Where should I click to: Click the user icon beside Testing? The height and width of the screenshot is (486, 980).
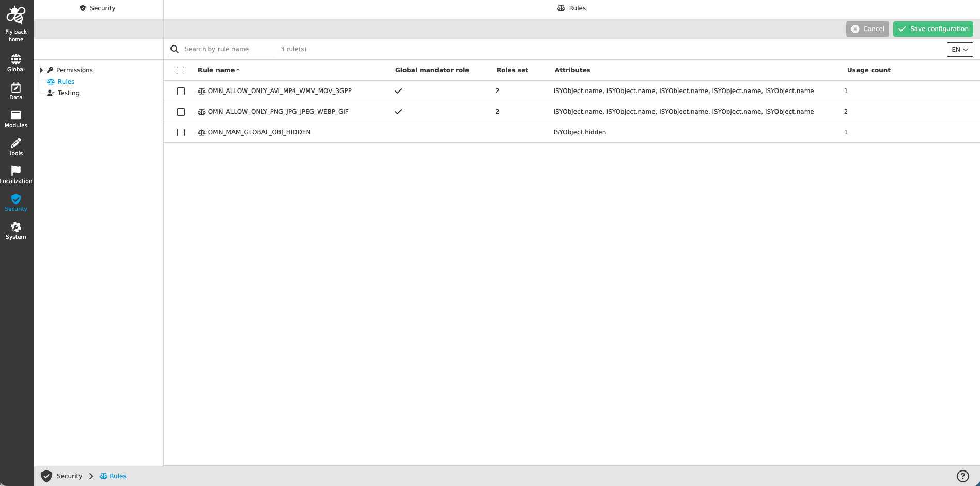click(x=51, y=93)
